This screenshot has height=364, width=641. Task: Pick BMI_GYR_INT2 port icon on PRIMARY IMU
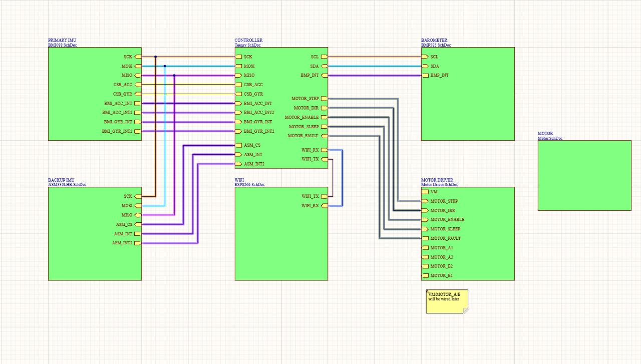138,131
